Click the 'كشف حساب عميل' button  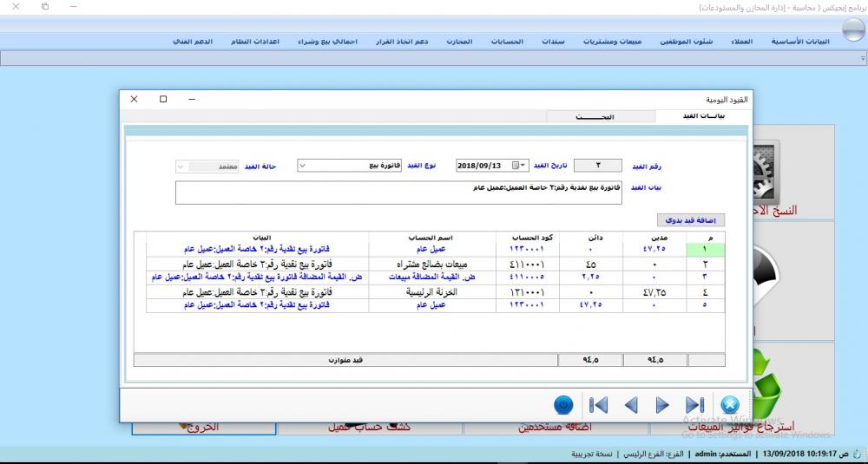coord(369,427)
